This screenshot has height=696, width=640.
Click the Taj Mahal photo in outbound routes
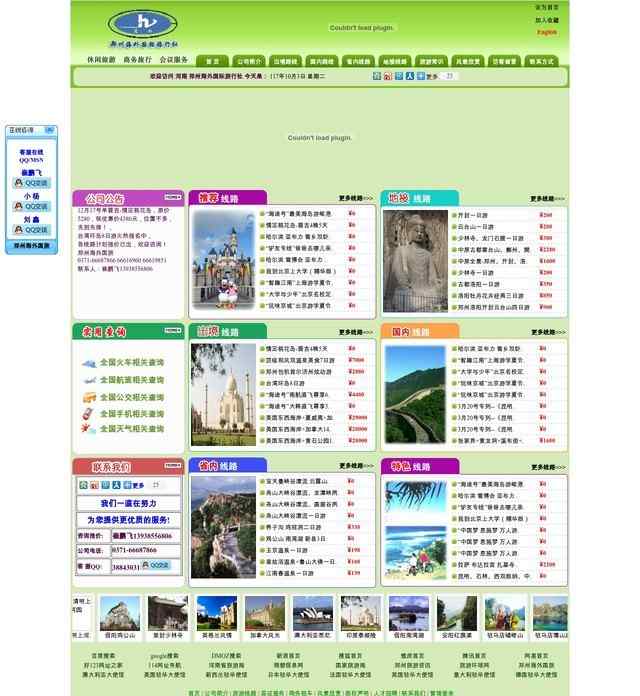coord(223,395)
